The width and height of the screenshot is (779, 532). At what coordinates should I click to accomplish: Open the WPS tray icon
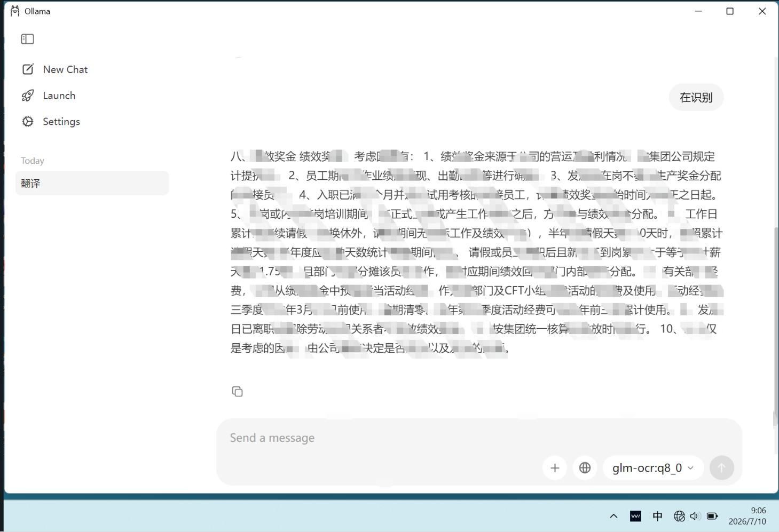(635, 516)
